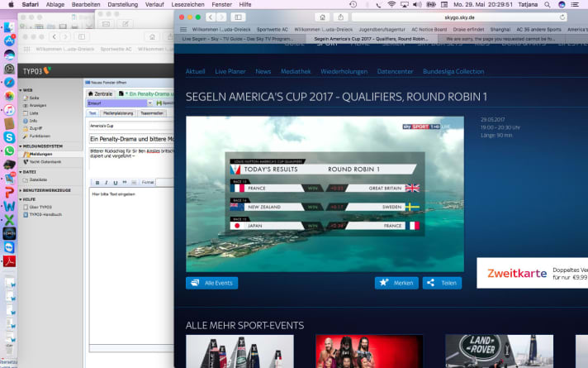This screenshot has width=588, height=368.
Task: Click the Teilen button
Action: [x=442, y=283]
